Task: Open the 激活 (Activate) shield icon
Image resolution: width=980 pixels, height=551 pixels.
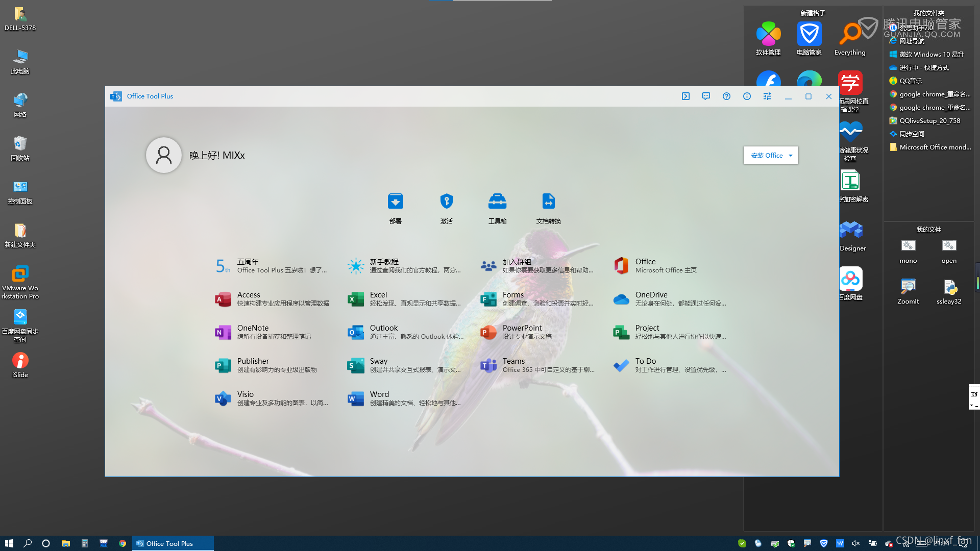Action: (447, 202)
